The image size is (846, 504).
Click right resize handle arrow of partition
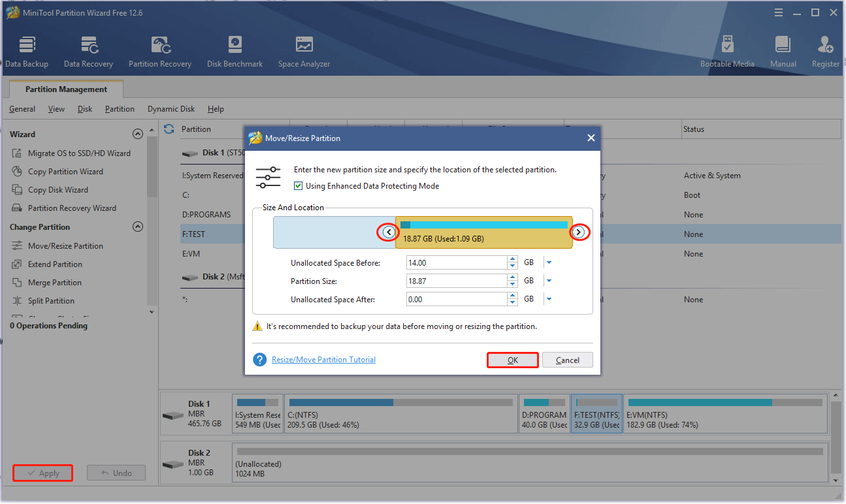[579, 232]
